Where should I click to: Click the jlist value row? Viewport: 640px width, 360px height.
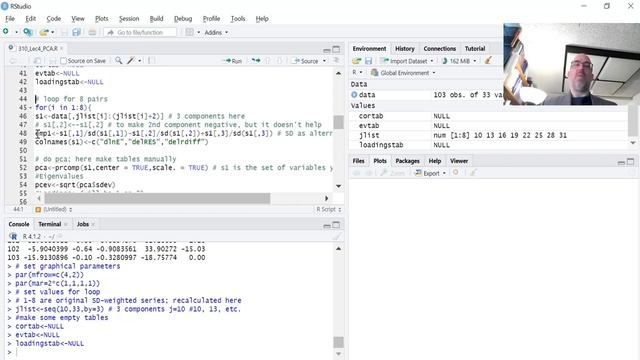point(489,135)
